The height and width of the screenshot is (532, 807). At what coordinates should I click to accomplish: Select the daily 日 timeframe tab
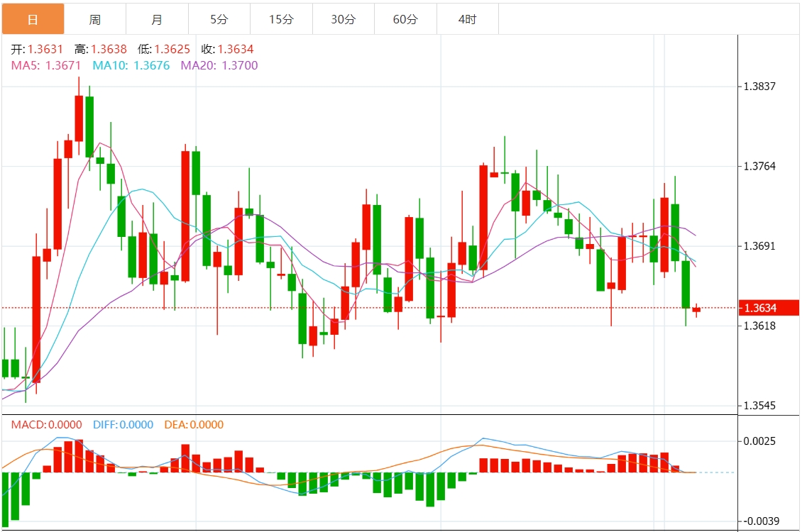coord(33,20)
